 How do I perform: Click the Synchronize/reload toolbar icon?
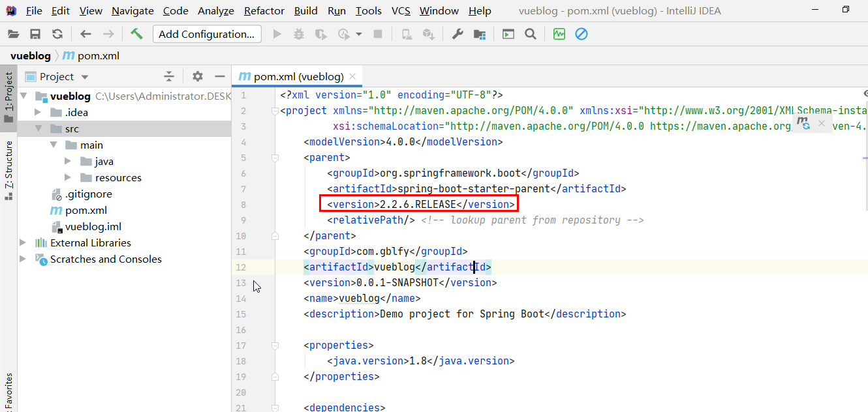click(x=57, y=34)
